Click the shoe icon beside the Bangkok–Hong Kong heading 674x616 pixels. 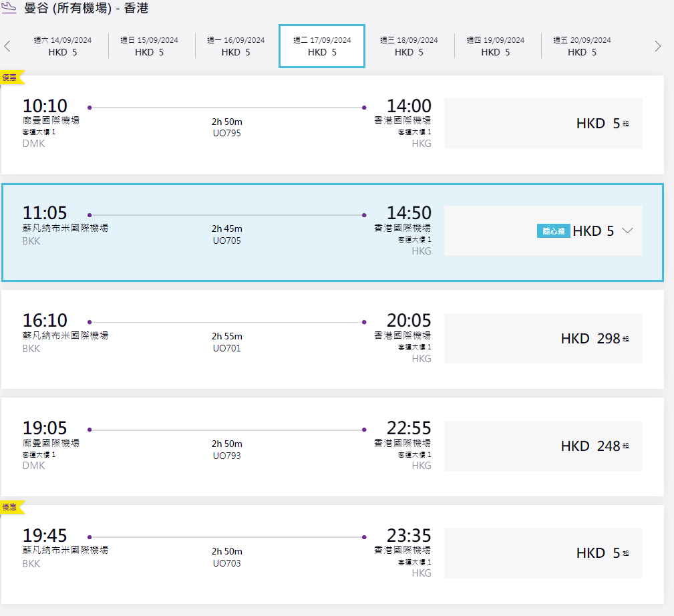click(10, 9)
